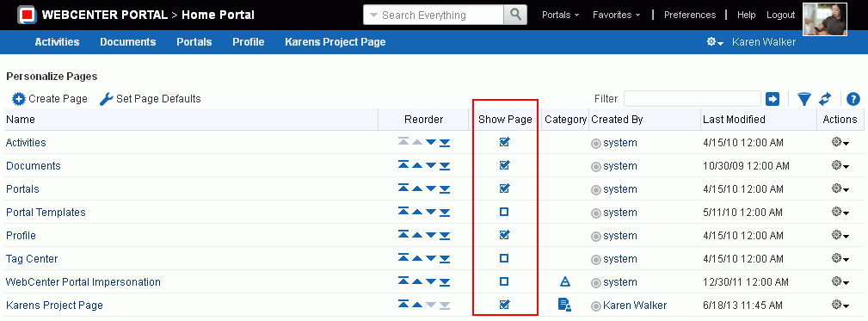Switch to Karens Project Page tab

[335, 42]
